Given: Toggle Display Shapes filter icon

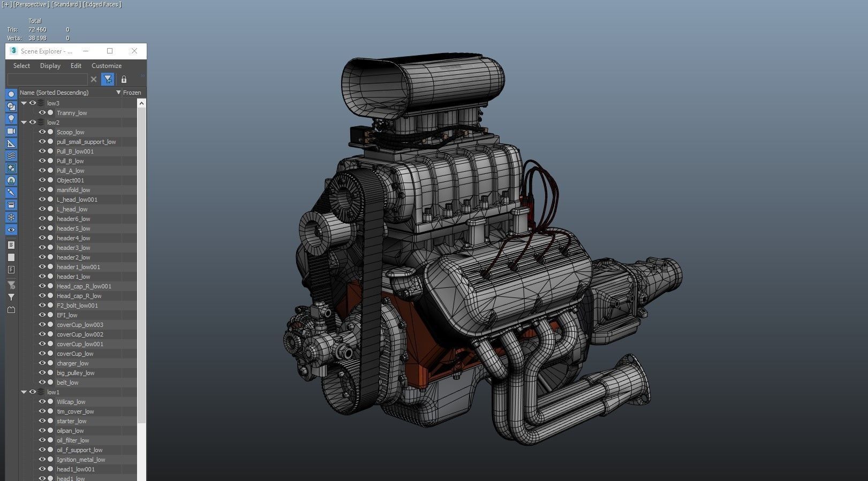Looking at the screenshot, I should [x=11, y=106].
